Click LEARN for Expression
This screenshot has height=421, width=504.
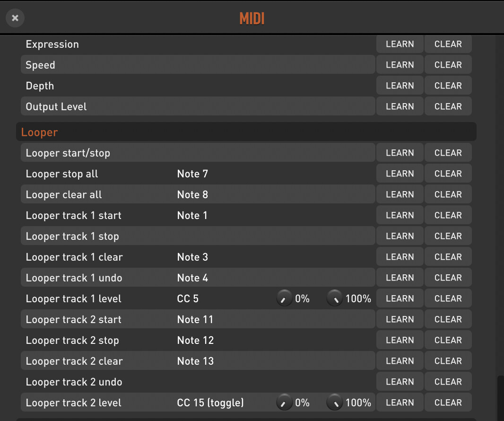click(400, 44)
